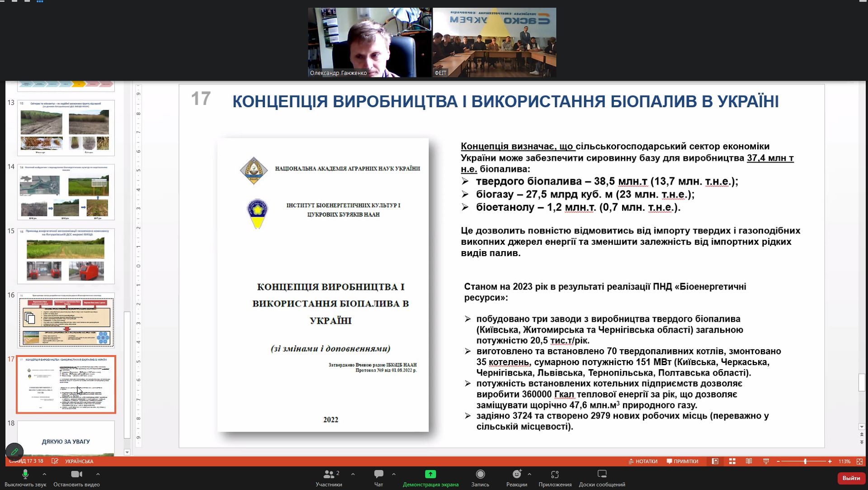Click Fit slide to window icon
868x490 pixels.
(859, 461)
